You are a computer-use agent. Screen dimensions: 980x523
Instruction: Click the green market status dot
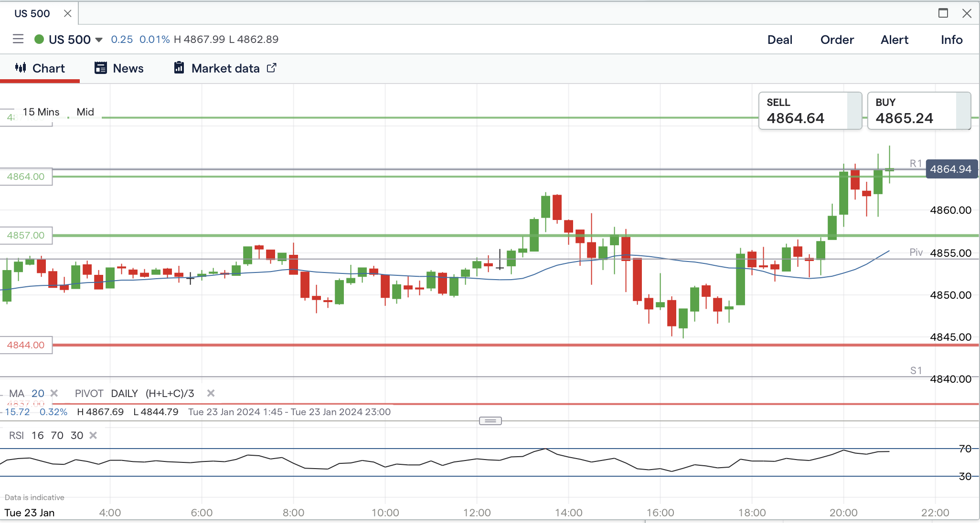(x=39, y=39)
